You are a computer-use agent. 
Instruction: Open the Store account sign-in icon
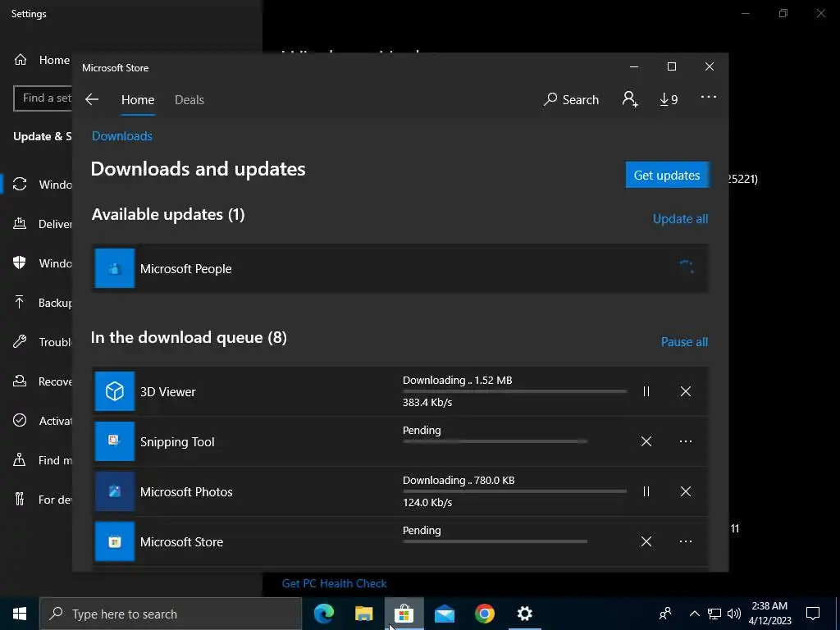tap(630, 99)
